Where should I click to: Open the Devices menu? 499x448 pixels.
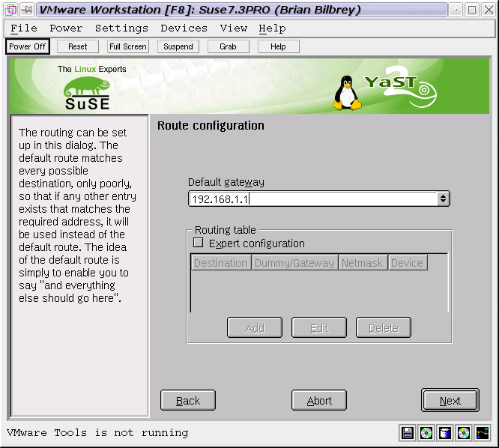click(x=184, y=28)
